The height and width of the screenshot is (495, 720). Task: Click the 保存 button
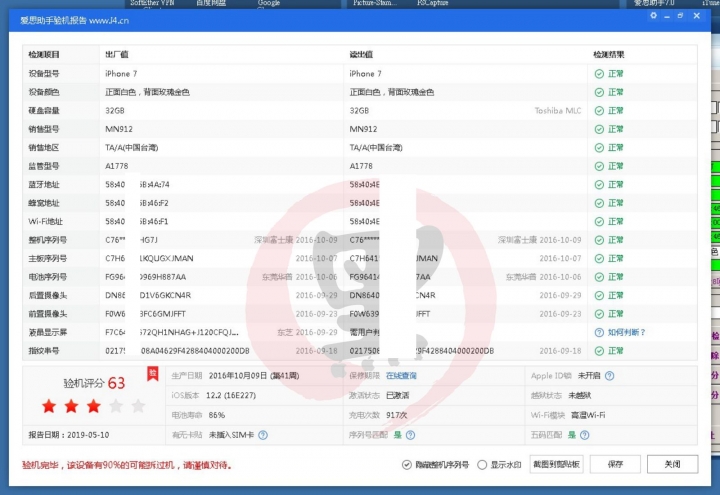(x=615, y=464)
